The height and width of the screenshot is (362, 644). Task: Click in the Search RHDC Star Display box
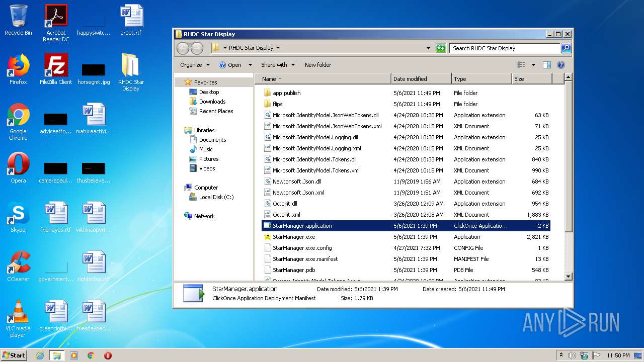[x=505, y=48]
